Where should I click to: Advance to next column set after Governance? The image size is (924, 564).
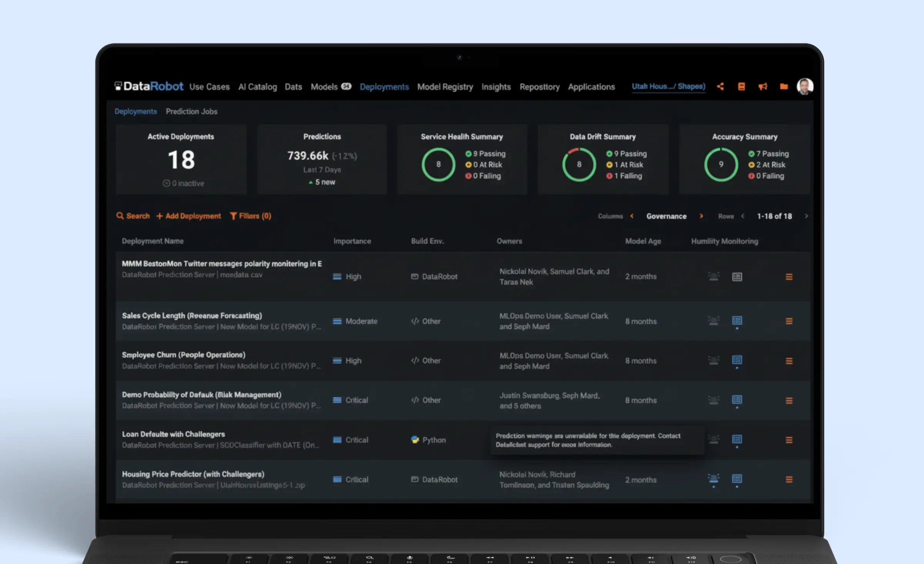pos(702,216)
